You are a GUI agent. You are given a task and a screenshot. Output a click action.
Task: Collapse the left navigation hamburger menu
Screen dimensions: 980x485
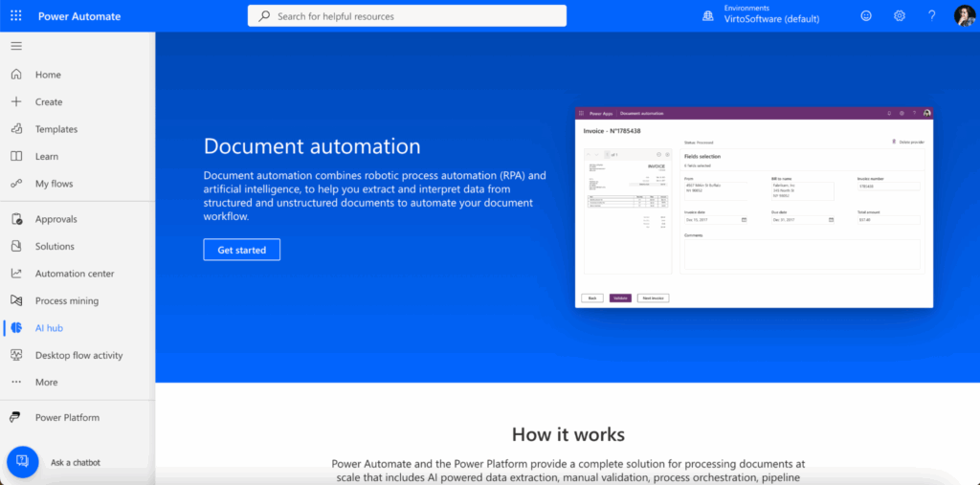(16, 46)
